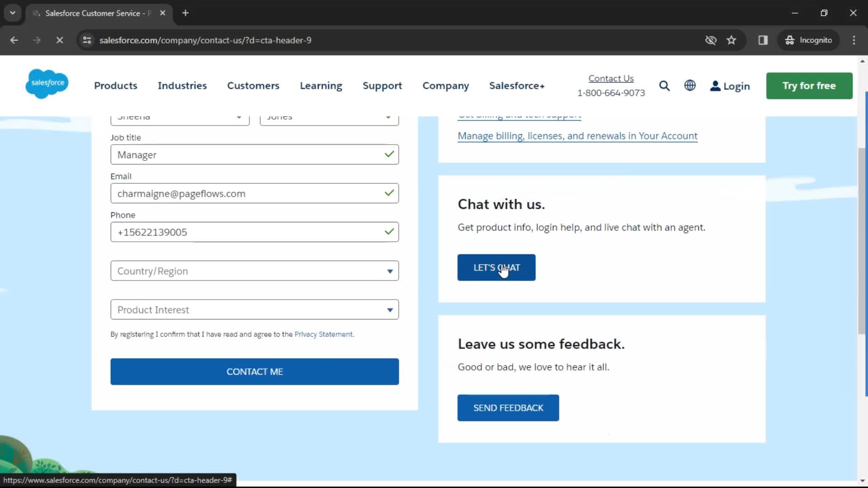Click the Leave us some feedback. heading
Image resolution: width=868 pixels, height=488 pixels.
point(541,344)
